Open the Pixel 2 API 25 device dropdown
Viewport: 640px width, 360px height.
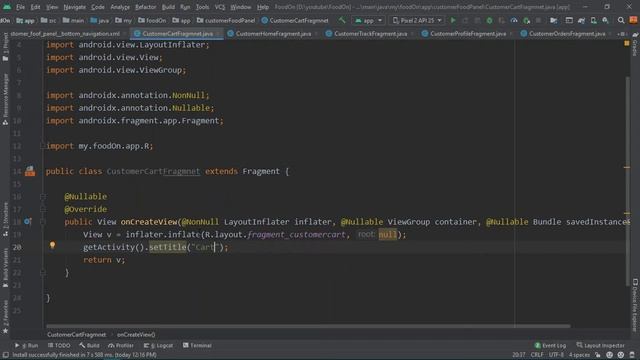click(417, 20)
